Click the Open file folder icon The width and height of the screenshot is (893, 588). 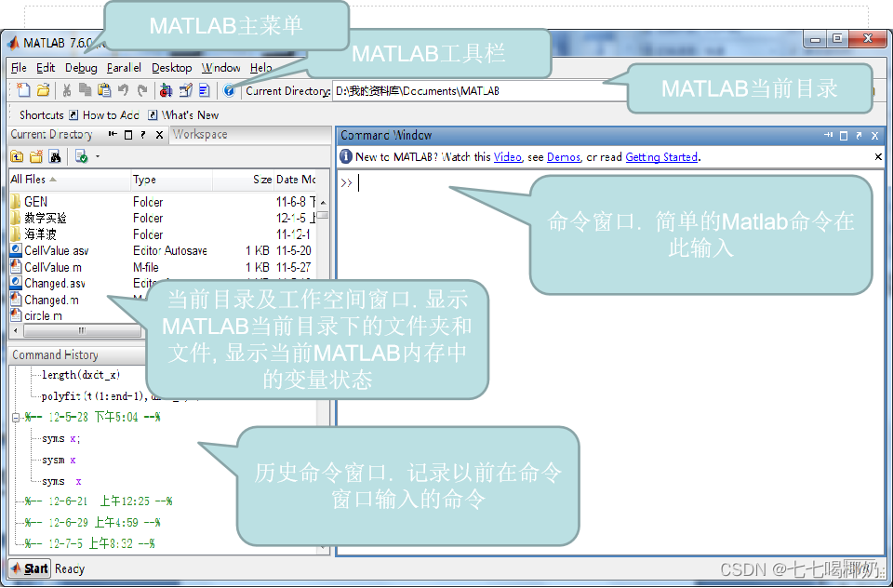[43, 90]
